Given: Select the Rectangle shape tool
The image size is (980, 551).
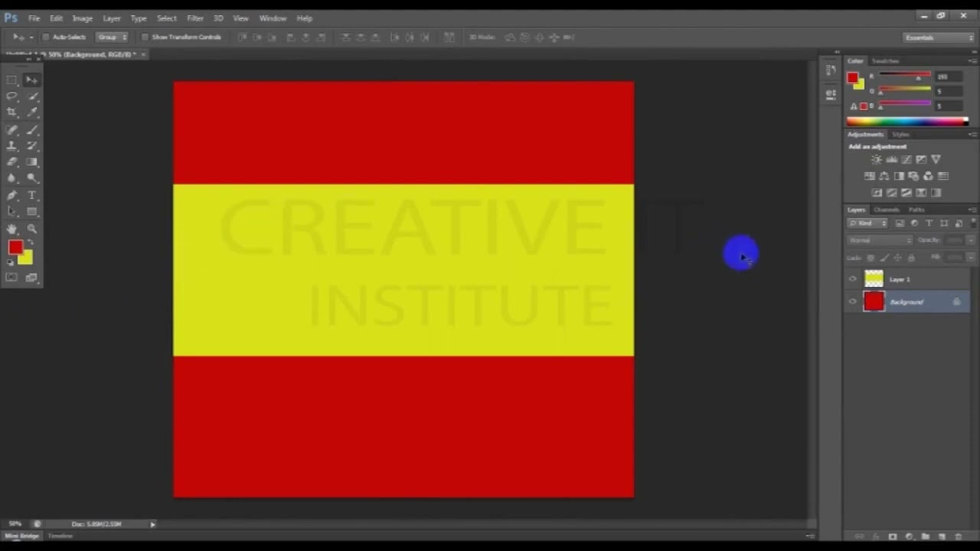Looking at the screenshot, I should pos(31,212).
